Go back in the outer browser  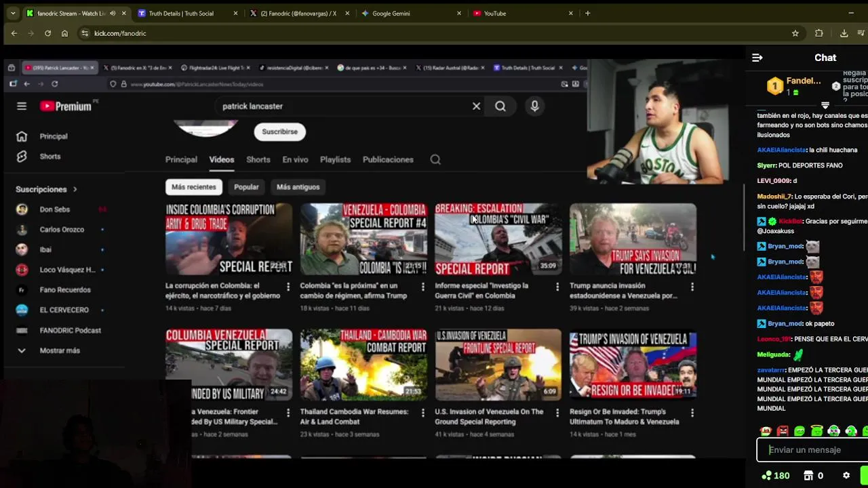click(x=14, y=33)
